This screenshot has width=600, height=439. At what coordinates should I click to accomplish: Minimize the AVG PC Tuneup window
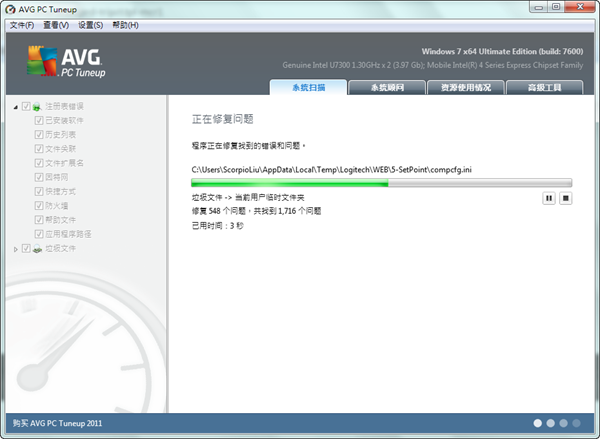pyautogui.click(x=539, y=7)
